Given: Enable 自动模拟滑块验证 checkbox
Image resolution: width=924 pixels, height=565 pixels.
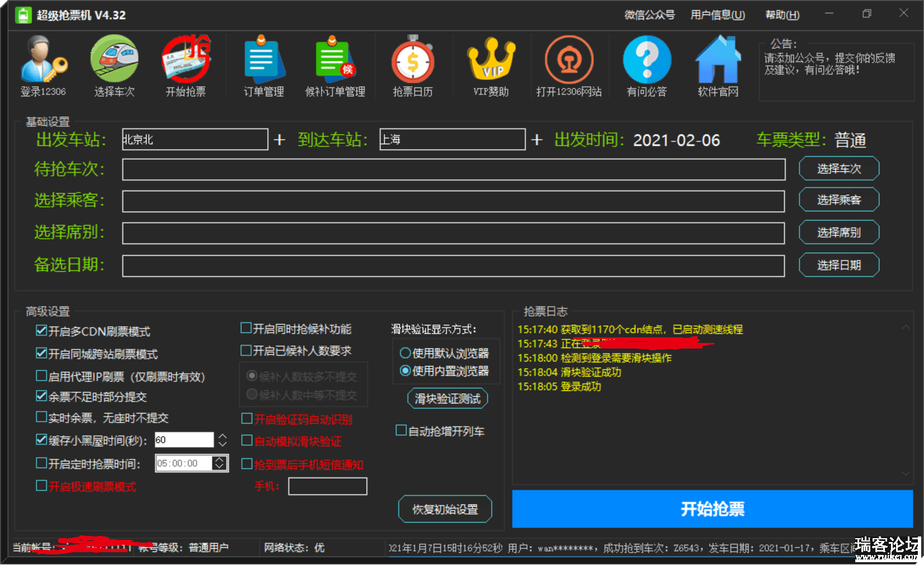Looking at the screenshot, I should (247, 440).
